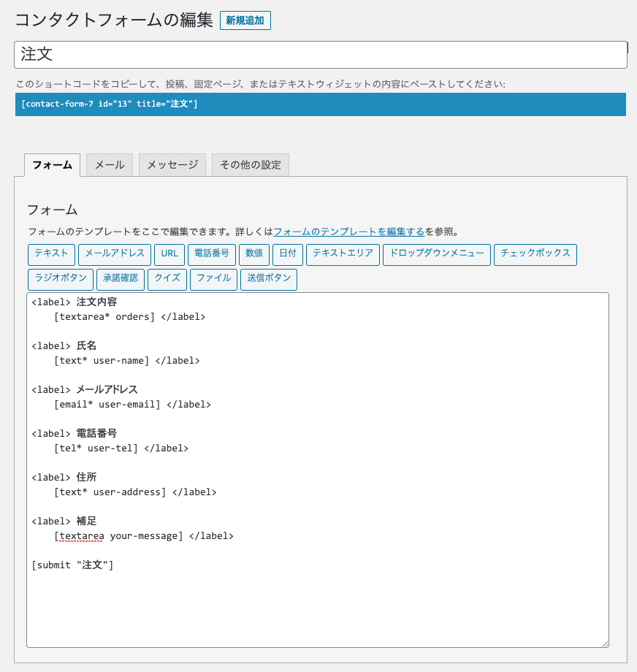Click the <label> メールアドレス line
637x672 pixels.
(x=85, y=389)
